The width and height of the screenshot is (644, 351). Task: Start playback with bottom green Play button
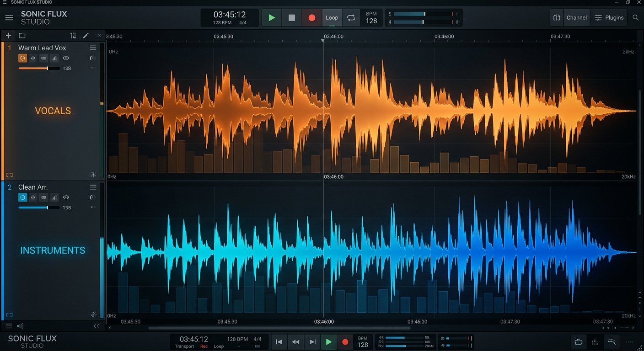328,342
